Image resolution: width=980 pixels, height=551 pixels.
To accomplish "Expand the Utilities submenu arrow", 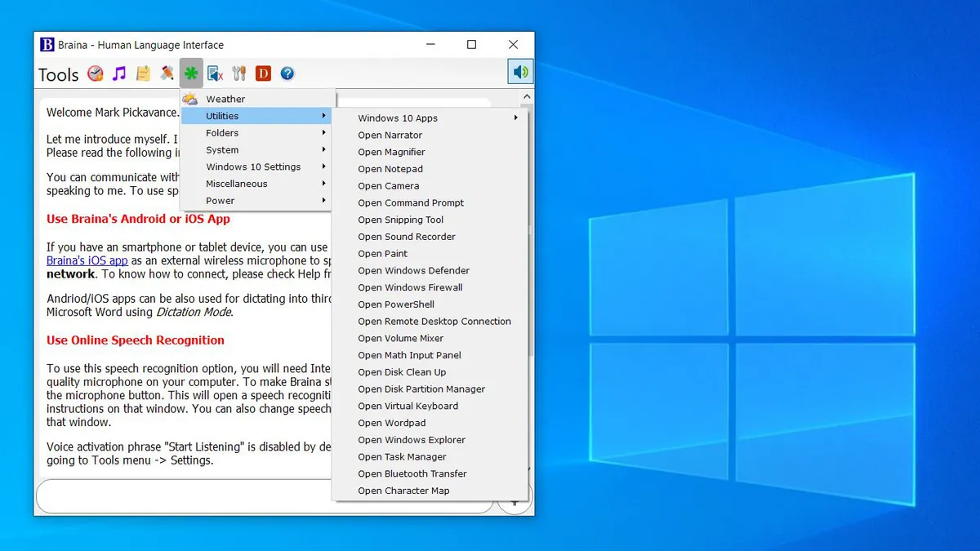I will (x=324, y=115).
